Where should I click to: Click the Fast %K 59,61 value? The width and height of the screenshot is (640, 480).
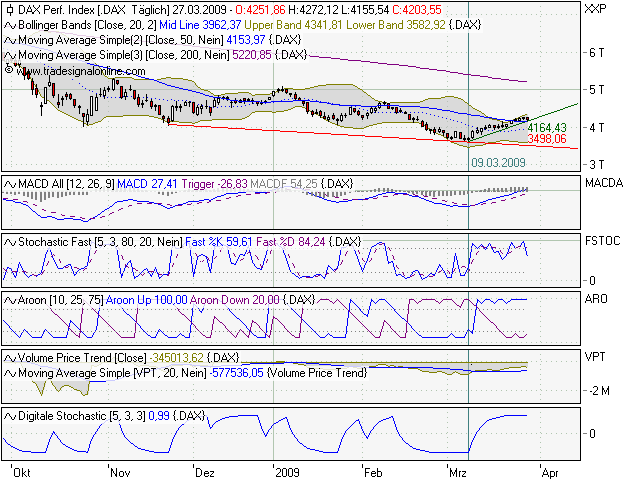(x=219, y=242)
